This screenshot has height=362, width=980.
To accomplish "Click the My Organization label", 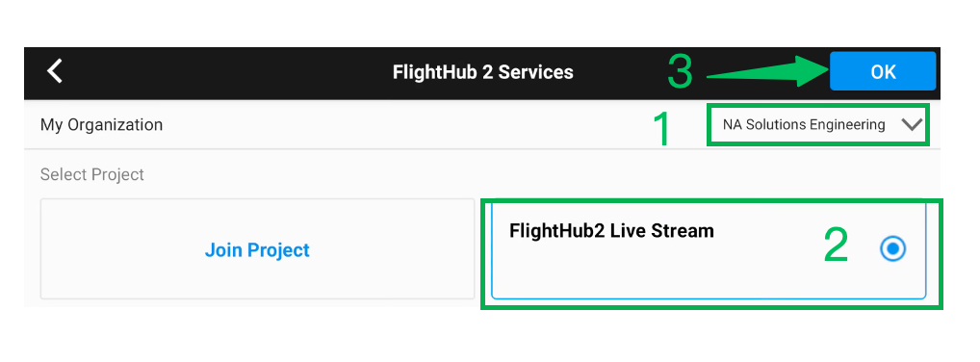I will (x=101, y=125).
